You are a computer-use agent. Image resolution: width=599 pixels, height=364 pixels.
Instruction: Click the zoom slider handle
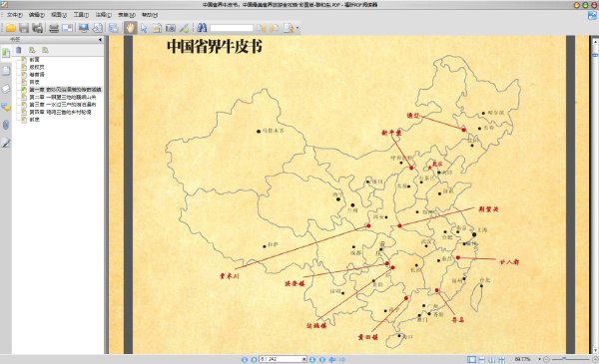click(564, 359)
